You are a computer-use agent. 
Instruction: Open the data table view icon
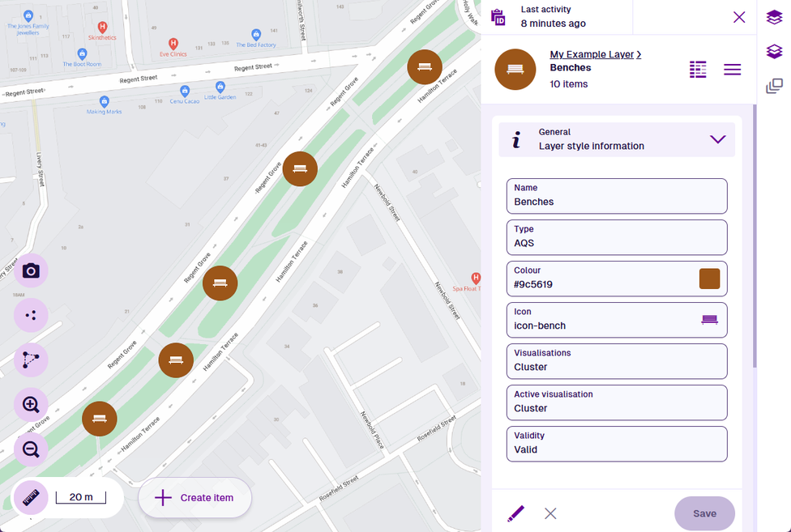698,70
